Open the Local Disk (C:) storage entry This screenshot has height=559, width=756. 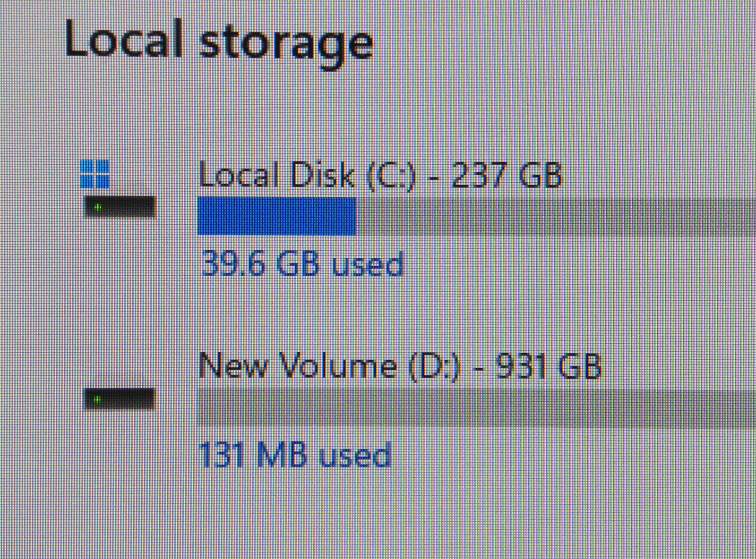click(x=380, y=175)
